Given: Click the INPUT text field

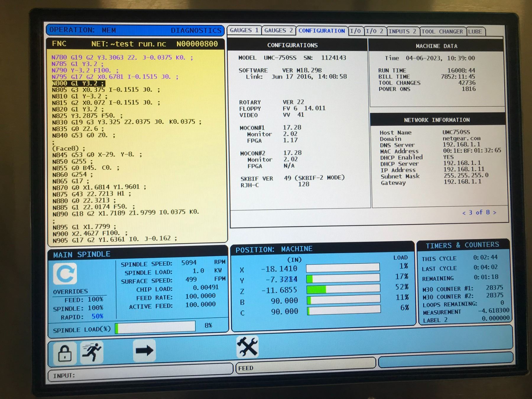Looking at the screenshot, I should click(x=140, y=375).
